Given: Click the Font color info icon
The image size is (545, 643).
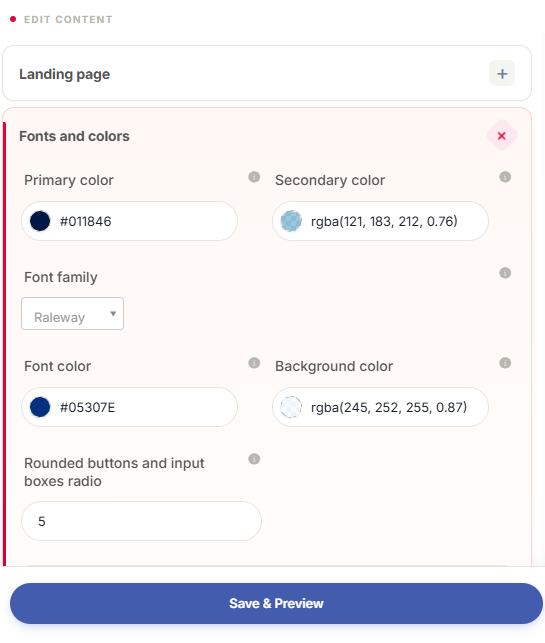Looking at the screenshot, I should point(254,363).
